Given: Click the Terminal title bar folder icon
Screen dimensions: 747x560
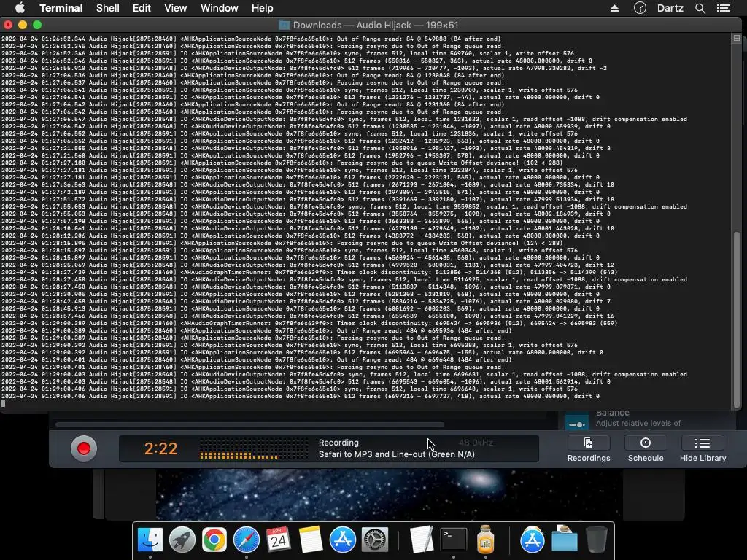Looking at the screenshot, I should pyautogui.click(x=284, y=25).
